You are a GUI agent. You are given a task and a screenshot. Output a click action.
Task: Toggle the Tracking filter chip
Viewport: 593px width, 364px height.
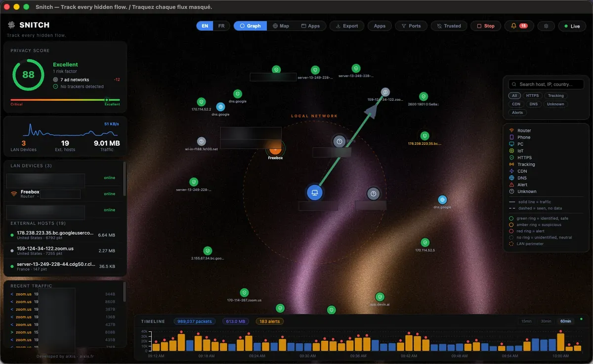click(x=556, y=96)
